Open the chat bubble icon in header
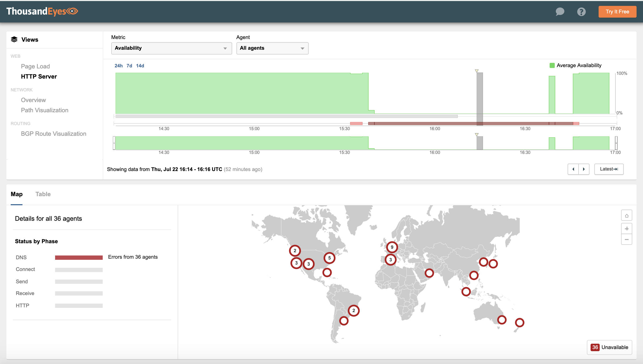 [x=560, y=11]
